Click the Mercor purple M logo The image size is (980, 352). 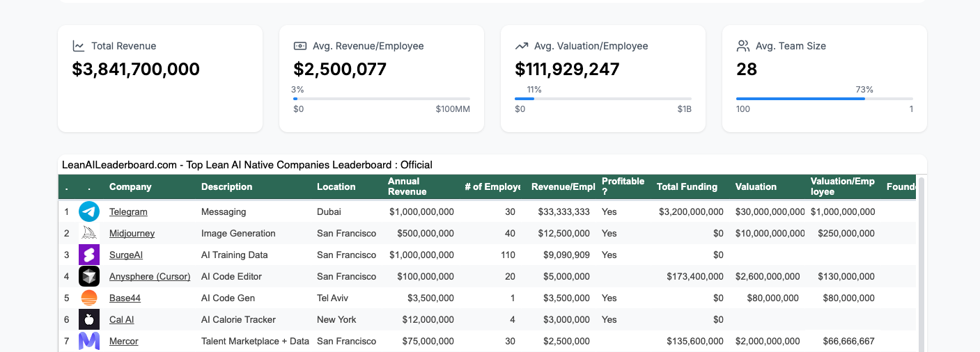(89, 341)
